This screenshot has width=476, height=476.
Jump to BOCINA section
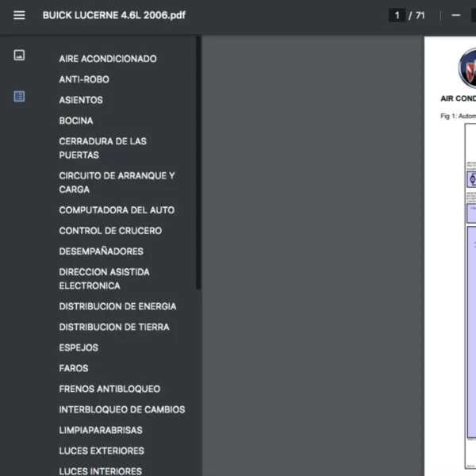click(x=76, y=121)
